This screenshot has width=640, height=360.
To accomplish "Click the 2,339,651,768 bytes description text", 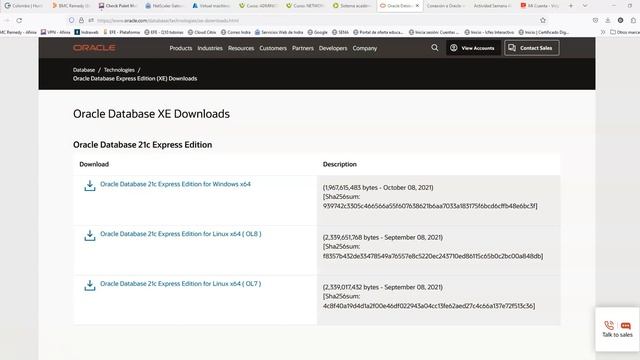I will point(383,238).
